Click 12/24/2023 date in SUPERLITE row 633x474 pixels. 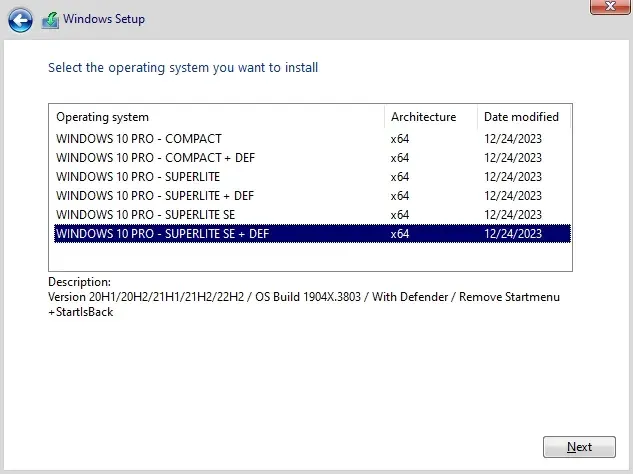click(x=513, y=176)
